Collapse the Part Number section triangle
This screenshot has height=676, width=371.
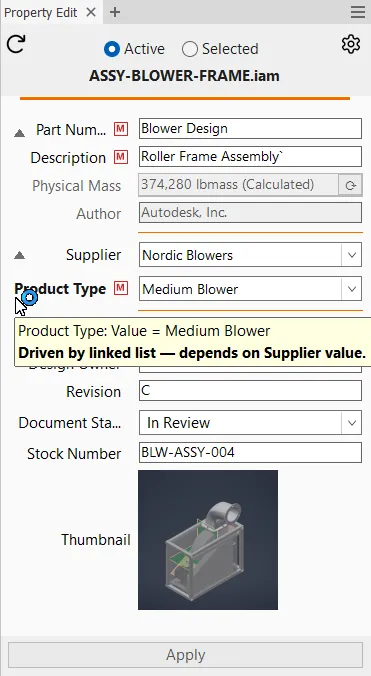coord(19,133)
